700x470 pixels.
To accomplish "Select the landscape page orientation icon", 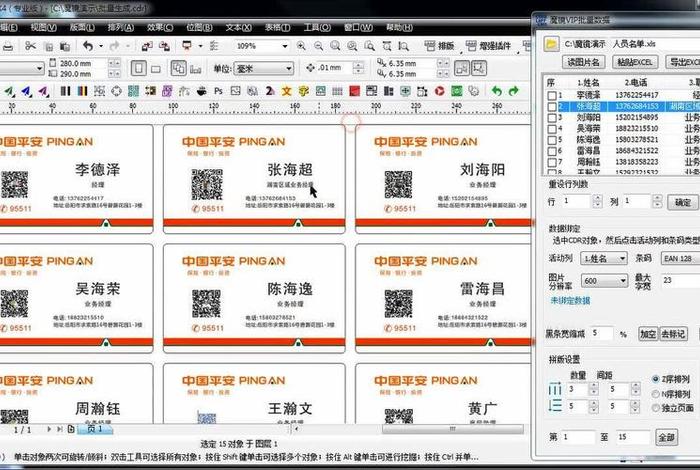I will click(156, 69).
